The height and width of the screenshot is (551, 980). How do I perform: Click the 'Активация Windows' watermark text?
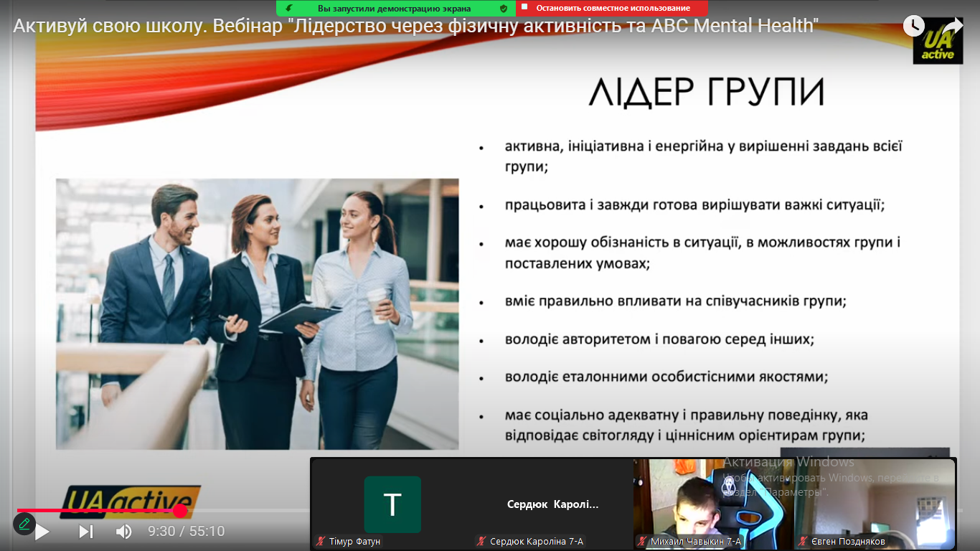tap(788, 462)
